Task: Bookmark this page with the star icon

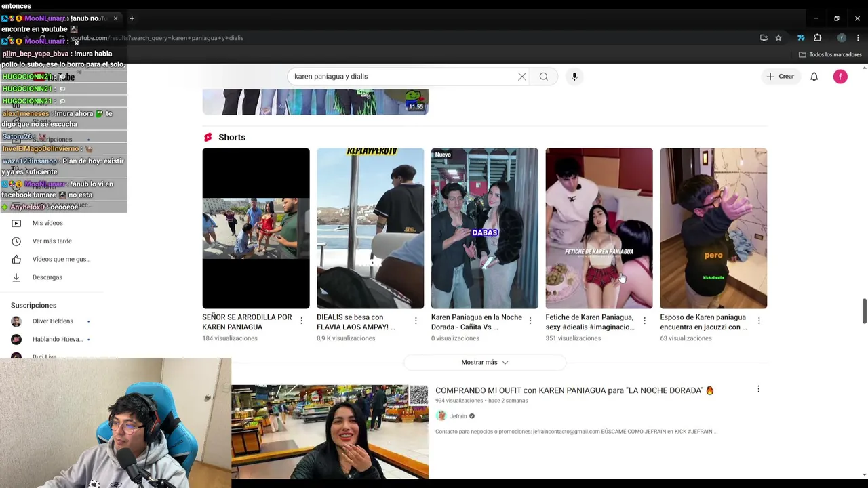Action: [x=778, y=38]
